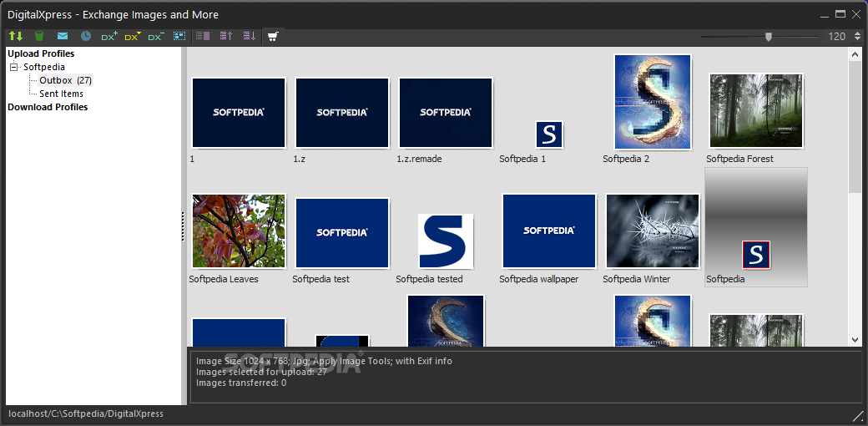This screenshot has width=868, height=426.
Task: Click the Download Profiles heading
Action: [x=48, y=107]
